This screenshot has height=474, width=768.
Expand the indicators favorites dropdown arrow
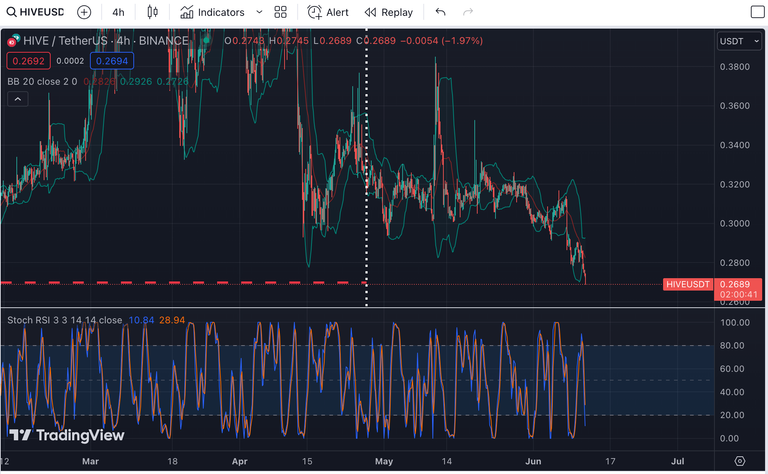click(x=259, y=12)
